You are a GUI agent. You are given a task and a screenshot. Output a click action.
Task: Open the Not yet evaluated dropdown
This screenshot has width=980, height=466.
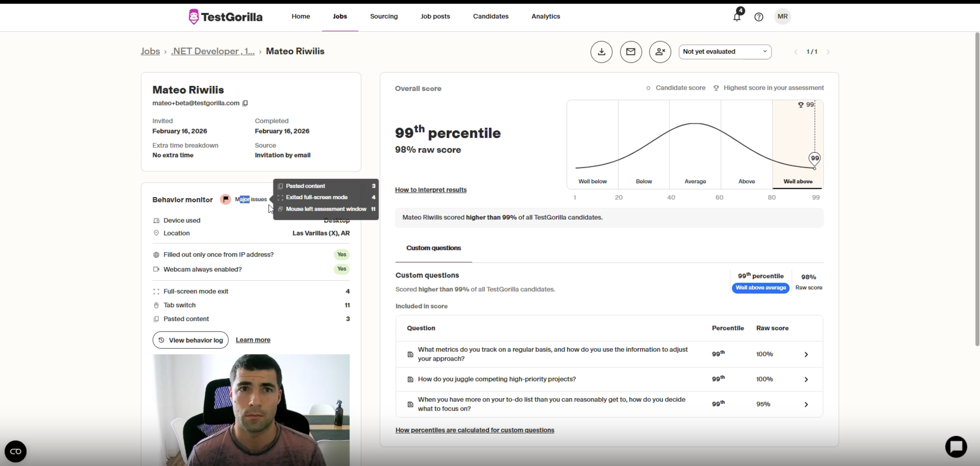click(x=725, y=52)
